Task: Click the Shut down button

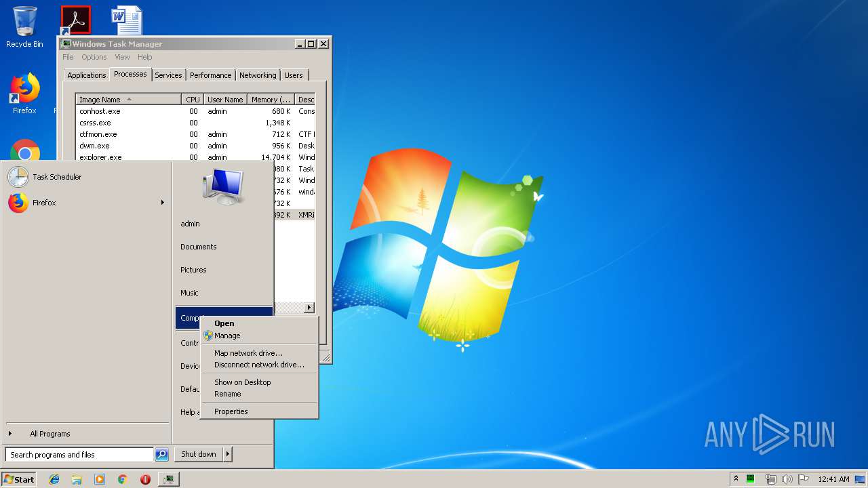Action: tap(199, 454)
